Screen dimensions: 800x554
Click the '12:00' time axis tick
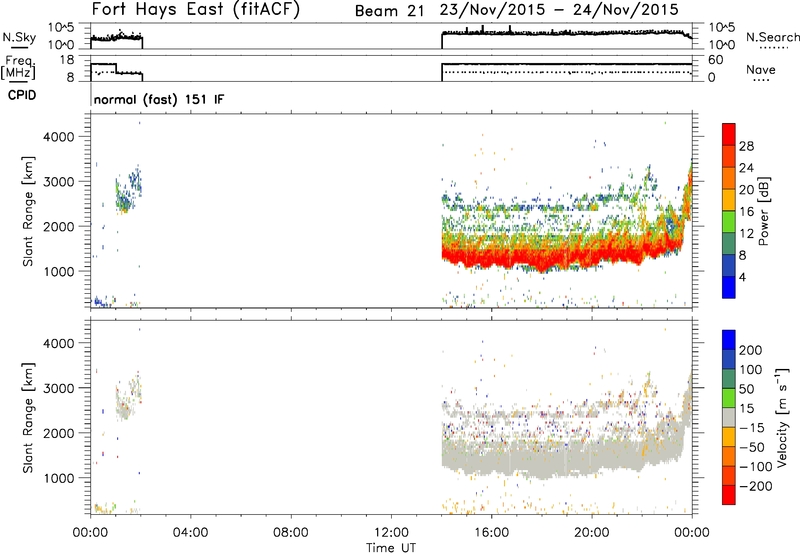pyautogui.click(x=391, y=533)
